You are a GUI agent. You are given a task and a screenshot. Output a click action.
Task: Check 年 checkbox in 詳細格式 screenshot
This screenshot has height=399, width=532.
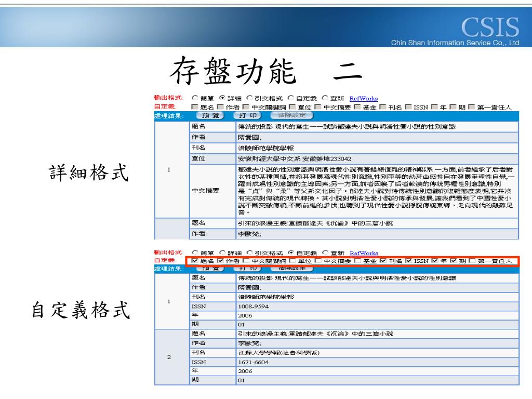[x=434, y=107]
